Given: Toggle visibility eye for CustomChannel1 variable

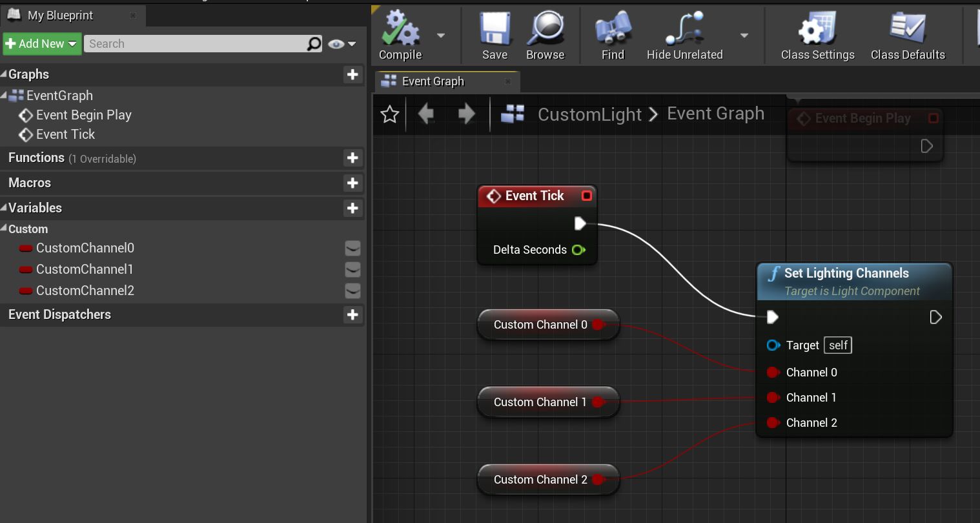Looking at the screenshot, I should pos(352,270).
